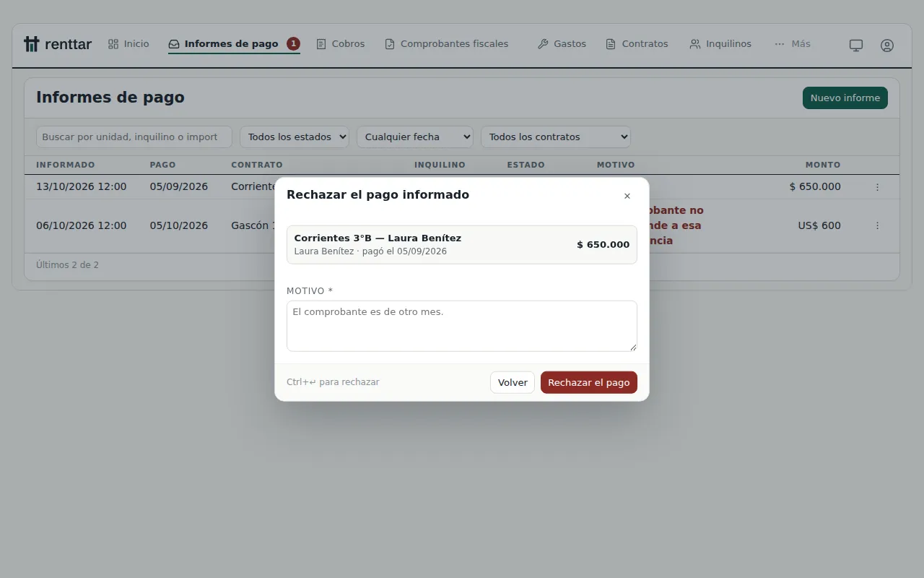924x578 pixels.
Task: Click the Estado column header
Action: [x=526, y=165]
